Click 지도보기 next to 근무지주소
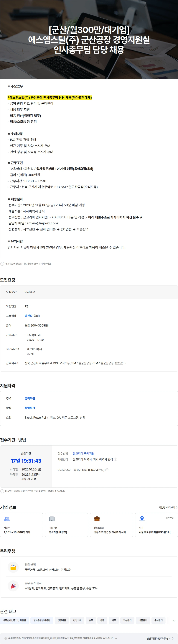Screen dimensions: 178x644 119,363
